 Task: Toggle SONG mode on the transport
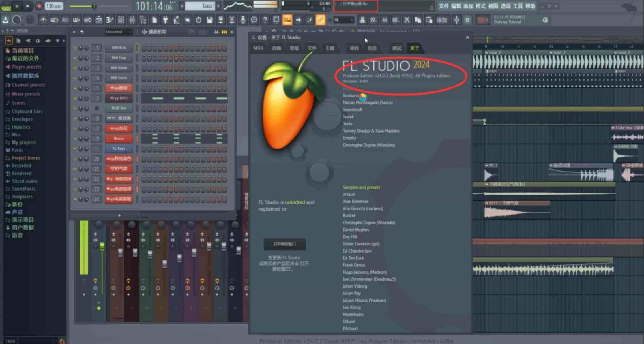(7, 6)
